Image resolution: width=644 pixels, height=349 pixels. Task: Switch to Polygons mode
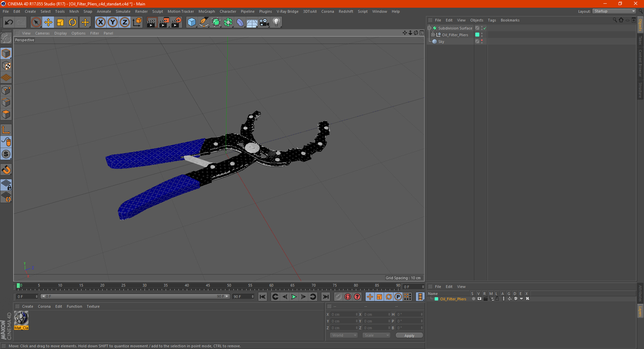pyautogui.click(x=6, y=114)
